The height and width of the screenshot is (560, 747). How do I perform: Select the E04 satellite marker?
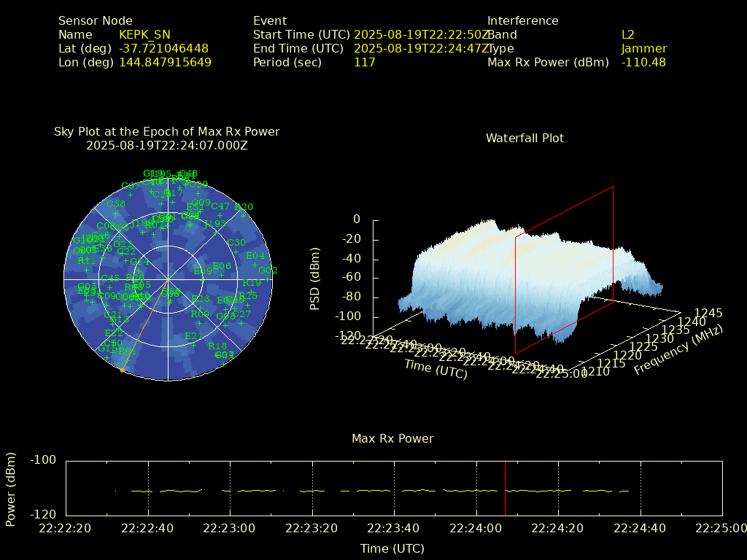(255, 265)
